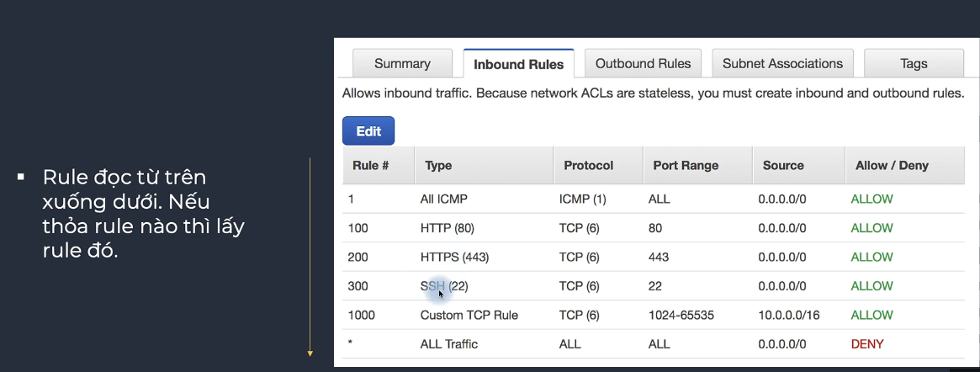Click the blue Edit button
This screenshot has height=372, width=980.
[x=368, y=131]
